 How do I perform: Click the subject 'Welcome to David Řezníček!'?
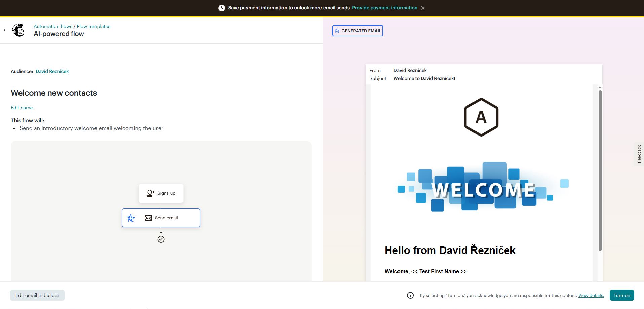424,78
